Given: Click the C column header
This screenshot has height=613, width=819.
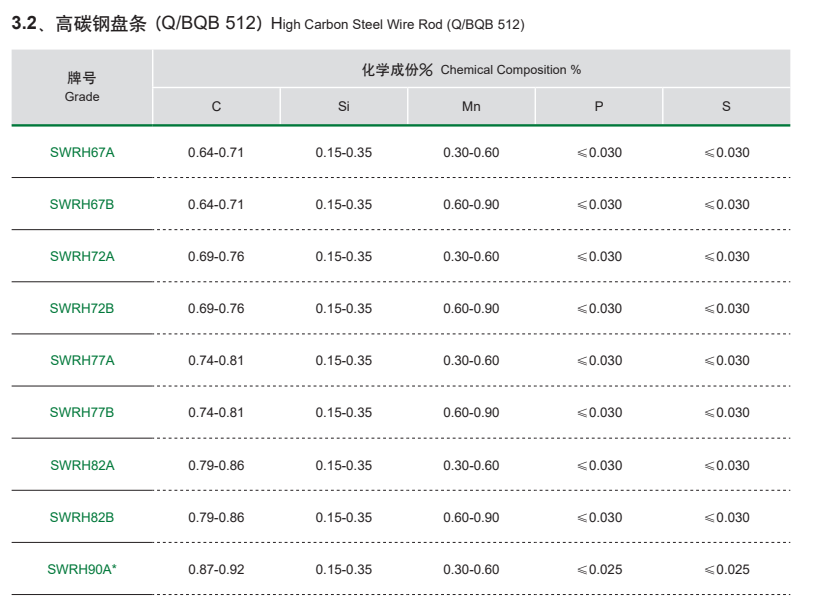Looking at the screenshot, I should (x=216, y=107).
